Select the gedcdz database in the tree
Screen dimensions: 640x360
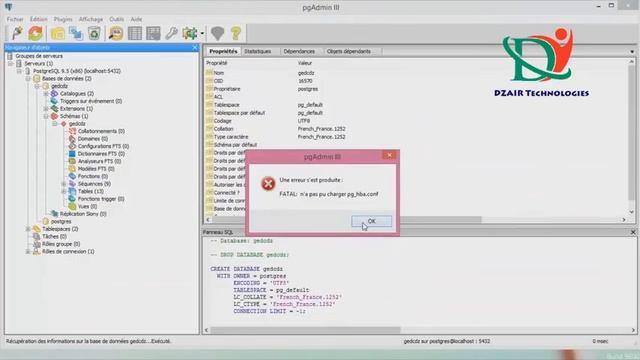click(x=59, y=86)
